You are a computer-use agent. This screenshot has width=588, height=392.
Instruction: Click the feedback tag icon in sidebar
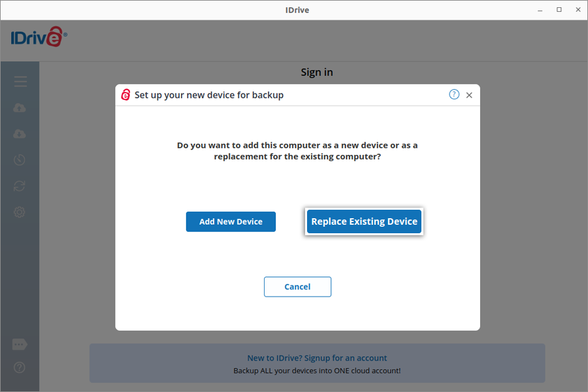(20, 344)
